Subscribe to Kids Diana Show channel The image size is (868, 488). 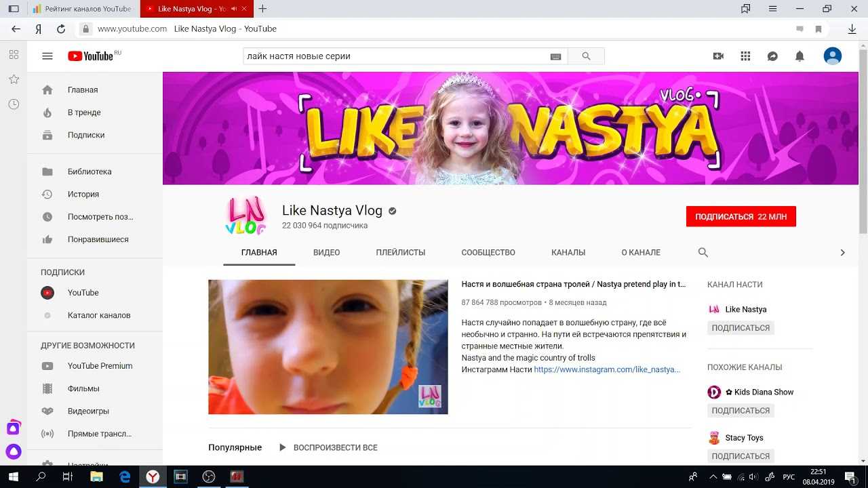click(x=741, y=411)
